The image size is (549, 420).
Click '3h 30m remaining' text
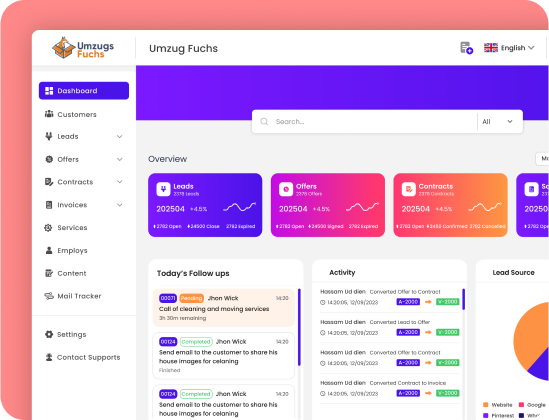tap(182, 318)
